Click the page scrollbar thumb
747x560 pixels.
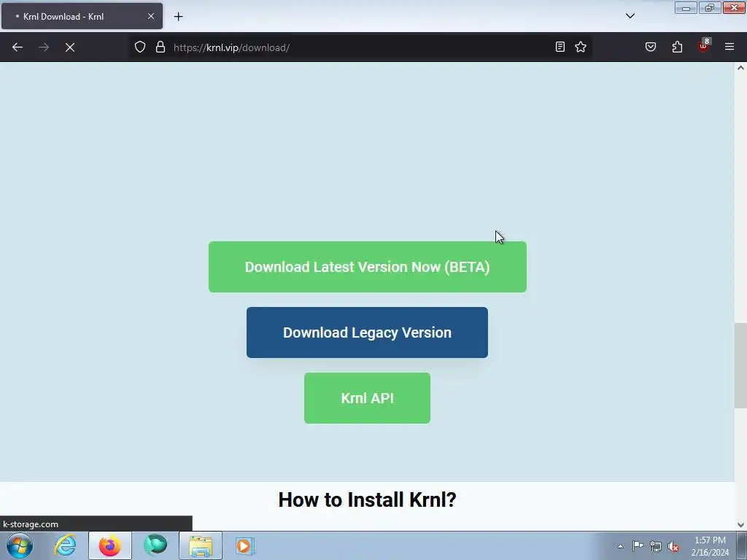click(740, 365)
